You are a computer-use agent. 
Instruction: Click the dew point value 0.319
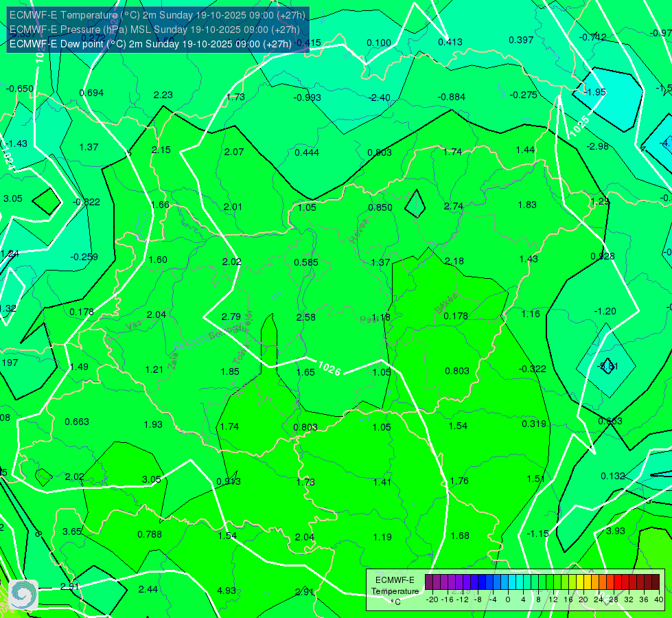pyautogui.click(x=534, y=424)
